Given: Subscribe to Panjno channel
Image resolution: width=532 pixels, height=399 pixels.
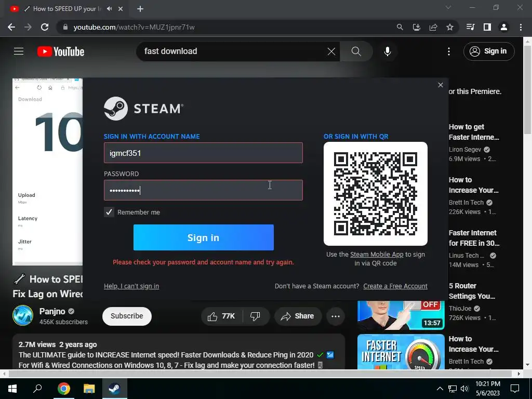Looking at the screenshot, I should pos(127,316).
